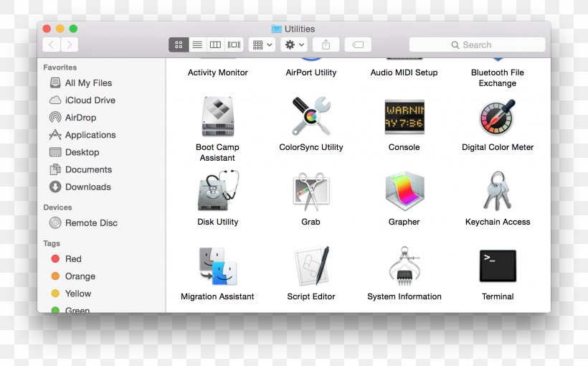Click the All My Files label
The width and height of the screenshot is (588, 366).
pos(88,83)
